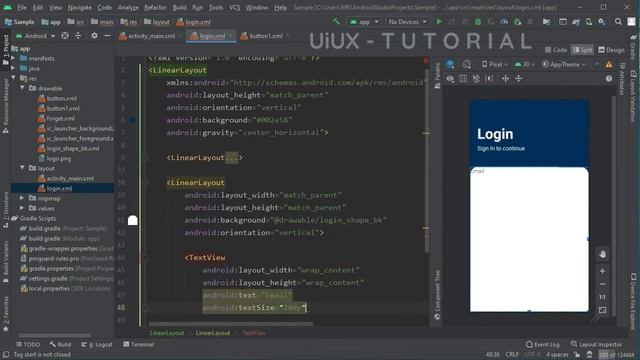Expand the manifests folder

13,58
